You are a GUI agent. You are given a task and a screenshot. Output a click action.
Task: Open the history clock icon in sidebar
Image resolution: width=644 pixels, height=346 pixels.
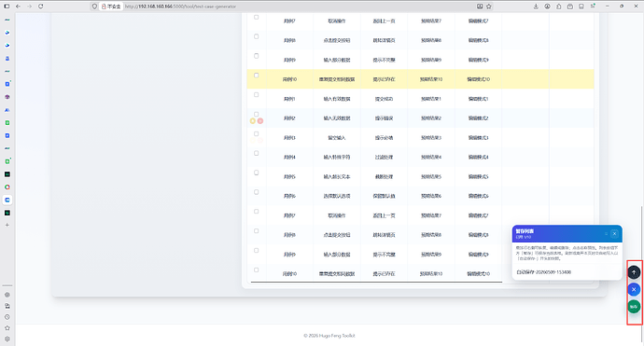(x=7, y=317)
